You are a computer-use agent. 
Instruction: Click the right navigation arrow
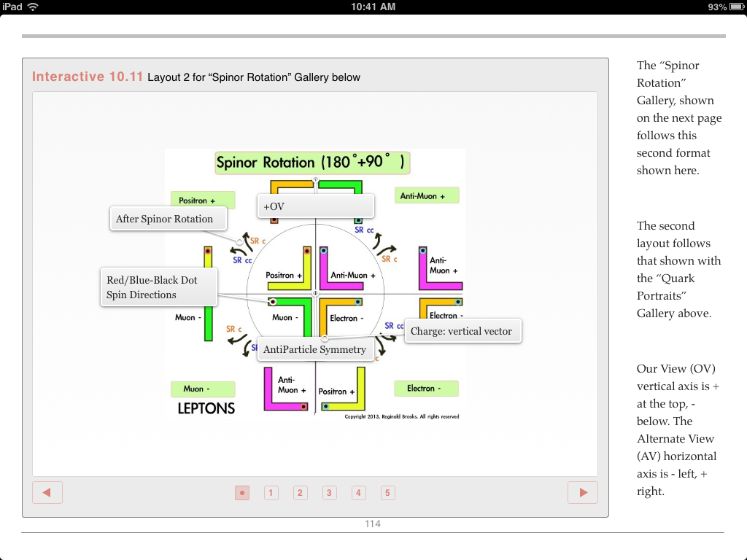(582, 492)
